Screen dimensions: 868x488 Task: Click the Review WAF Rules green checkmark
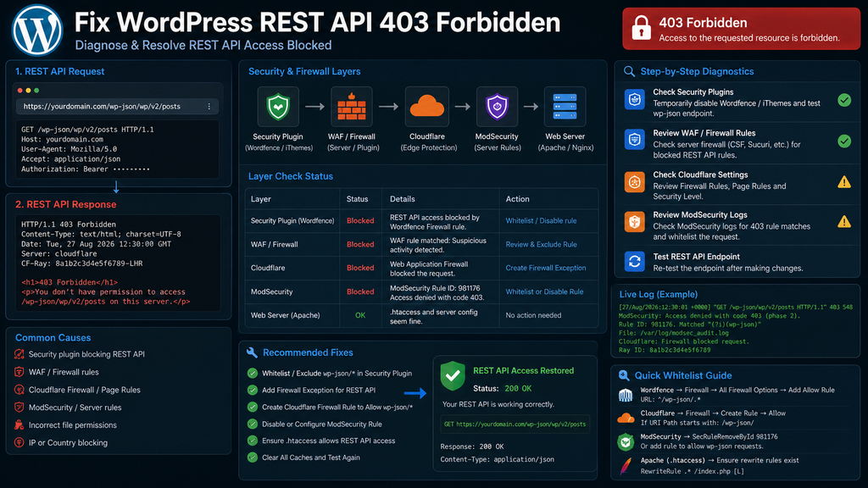[x=844, y=141]
